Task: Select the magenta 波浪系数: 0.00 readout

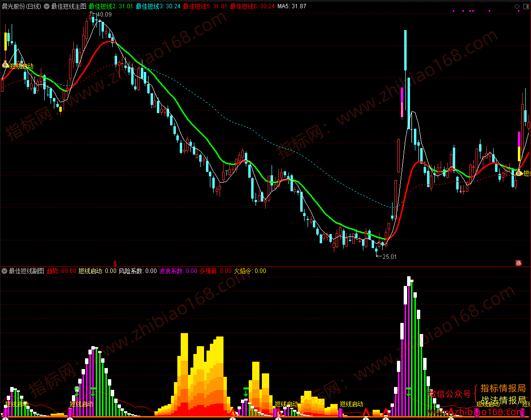Action: tap(178, 271)
